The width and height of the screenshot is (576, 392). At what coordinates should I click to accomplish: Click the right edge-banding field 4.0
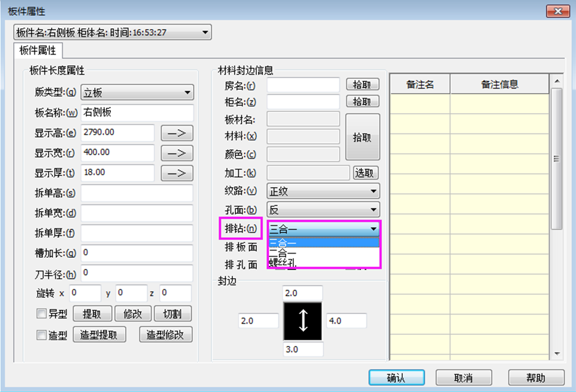pyautogui.click(x=346, y=321)
